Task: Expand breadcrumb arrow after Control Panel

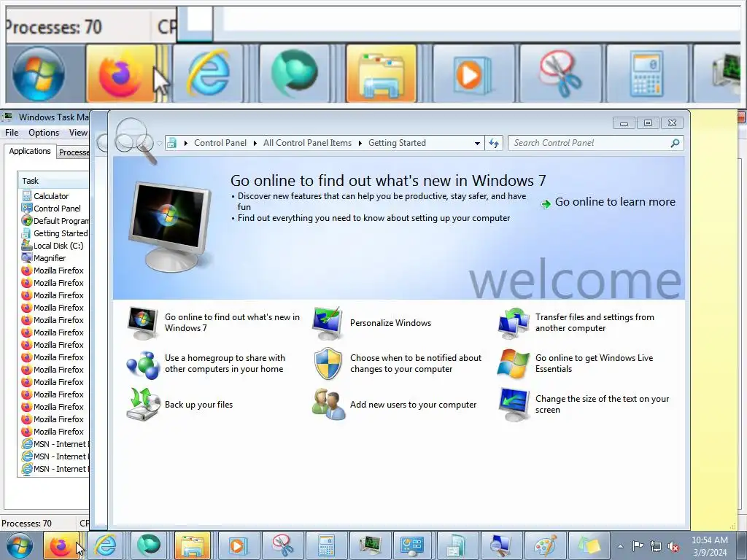Action: [255, 144]
